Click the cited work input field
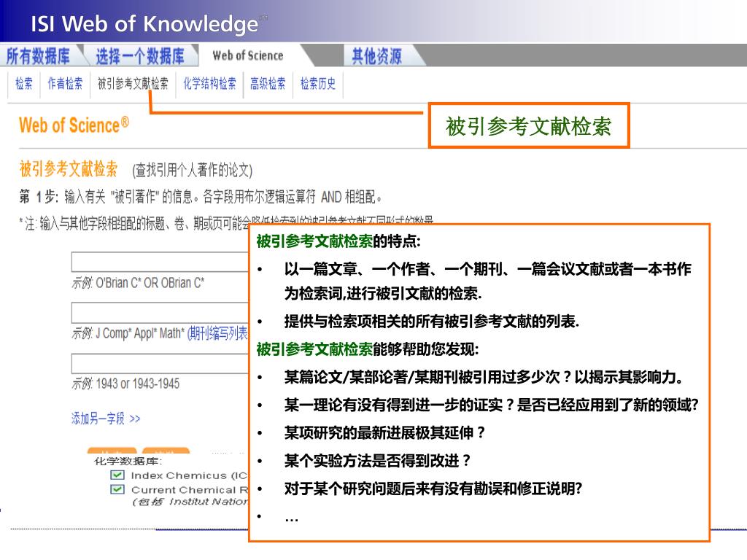747x560 pixels. 160,313
